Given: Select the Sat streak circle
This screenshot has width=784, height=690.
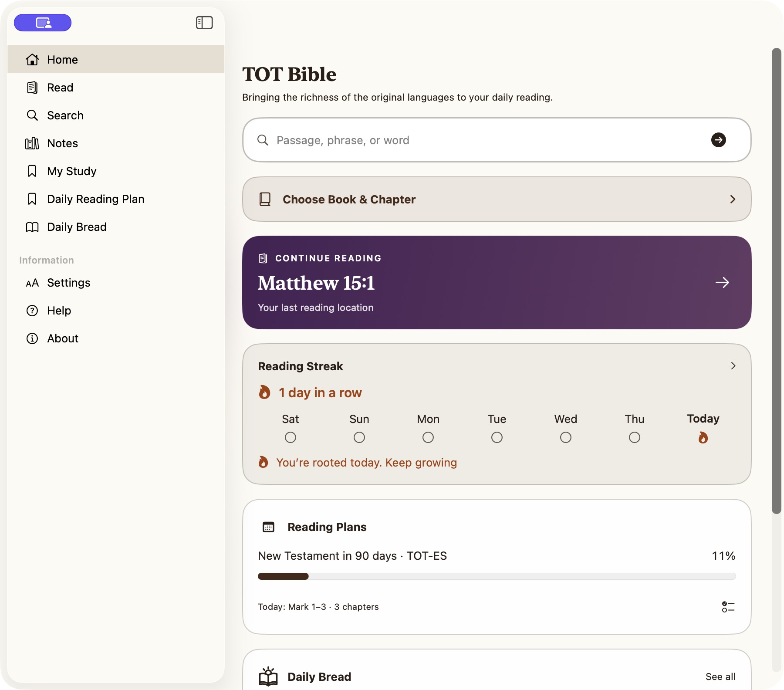Looking at the screenshot, I should (291, 437).
